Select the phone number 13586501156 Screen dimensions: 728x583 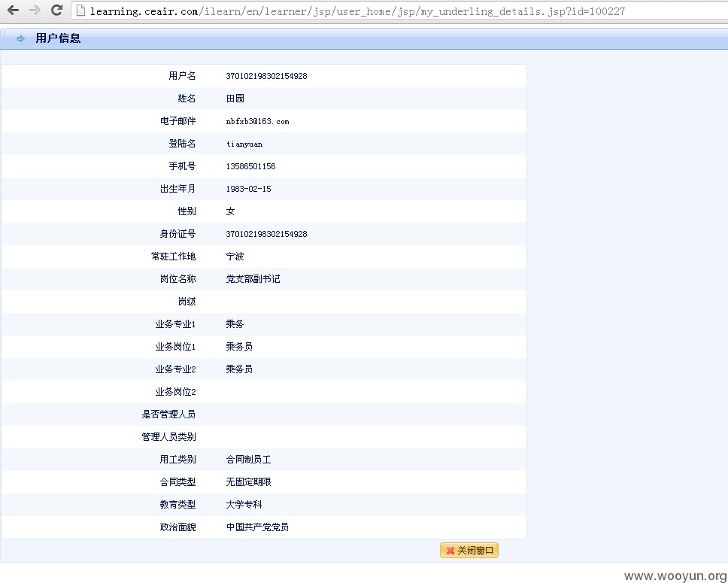click(250, 166)
